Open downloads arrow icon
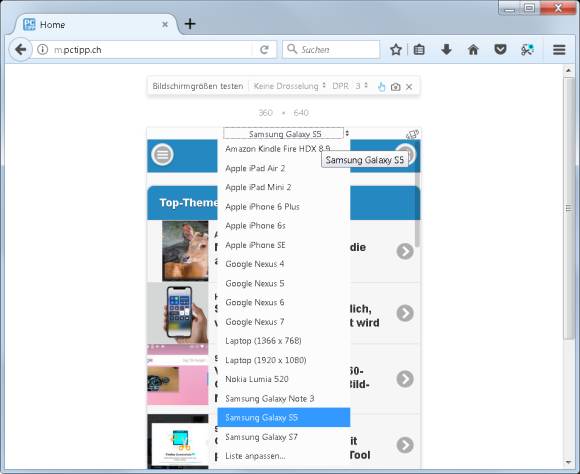The width and height of the screenshot is (580, 474). point(446,50)
